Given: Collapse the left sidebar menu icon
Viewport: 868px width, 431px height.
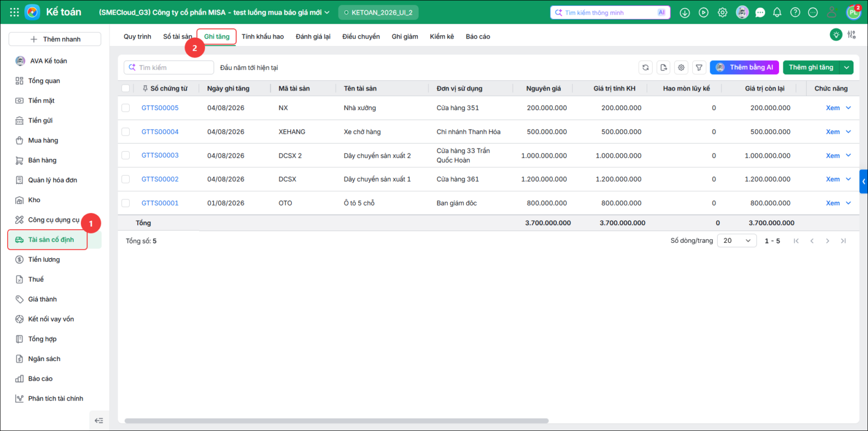Looking at the screenshot, I should tap(99, 421).
